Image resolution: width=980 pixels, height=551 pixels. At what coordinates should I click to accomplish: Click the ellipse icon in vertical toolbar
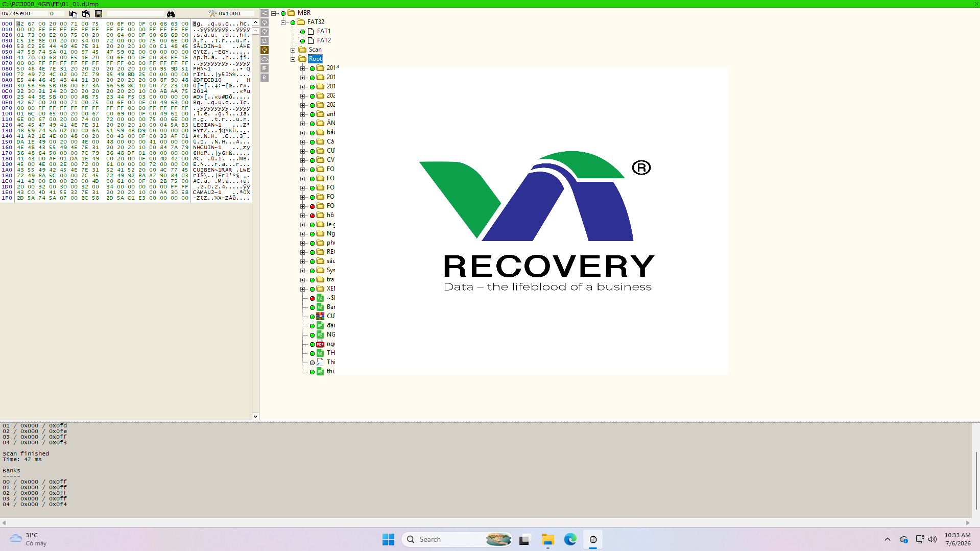(265, 59)
